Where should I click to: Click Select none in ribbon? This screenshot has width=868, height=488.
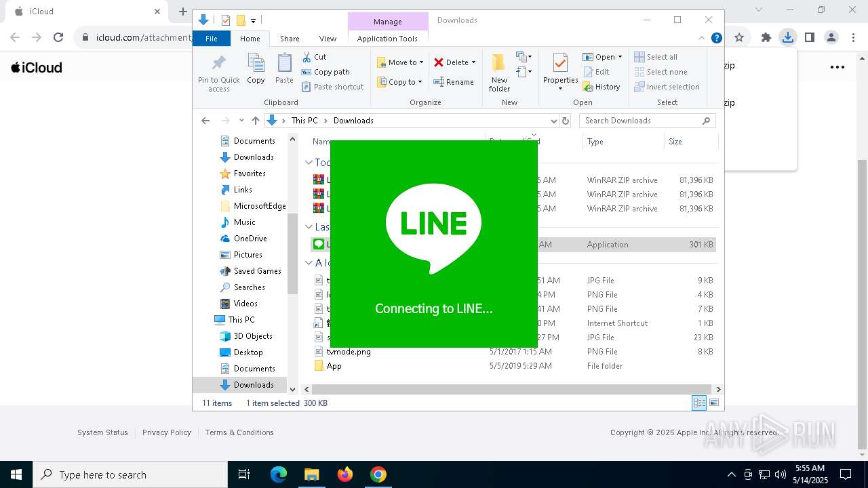(660, 72)
